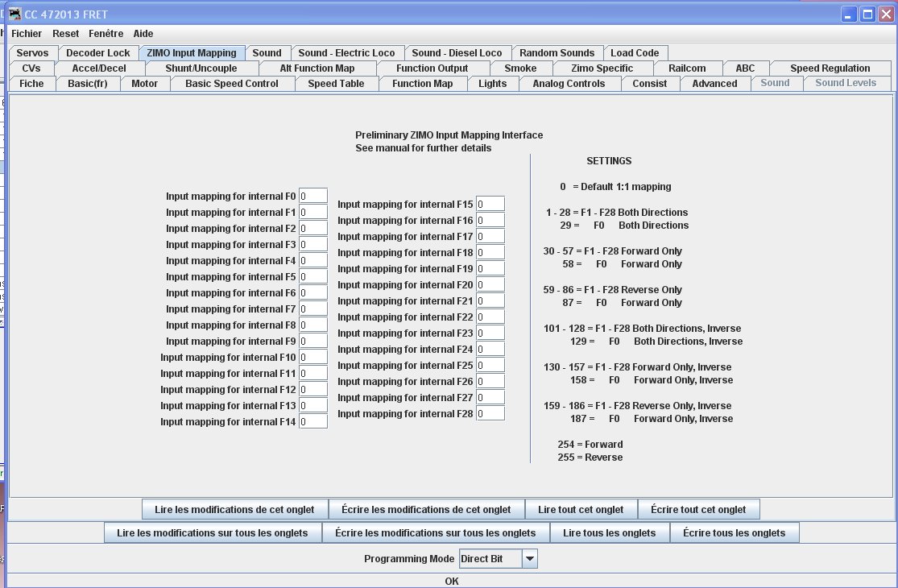The height and width of the screenshot is (588, 898).
Task: Switch to the Servos tab
Action: coord(33,52)
